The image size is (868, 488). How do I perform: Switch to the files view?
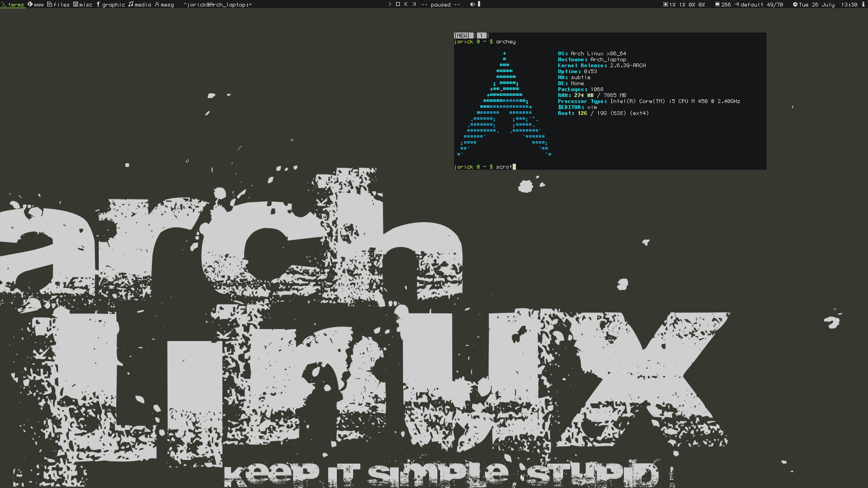59,4
